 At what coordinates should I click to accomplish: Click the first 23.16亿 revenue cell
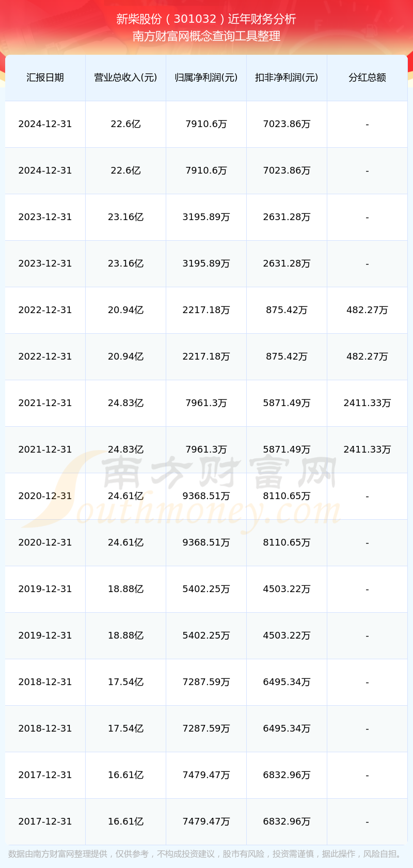click(x=125, y=217)
